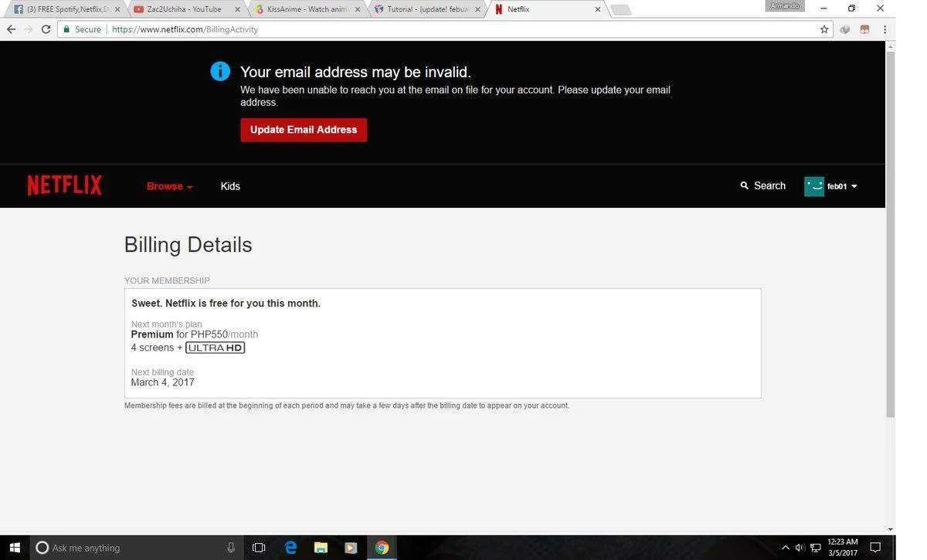Open the Windows Start menu
Screen dimensions: 927x560
(14, 548)
